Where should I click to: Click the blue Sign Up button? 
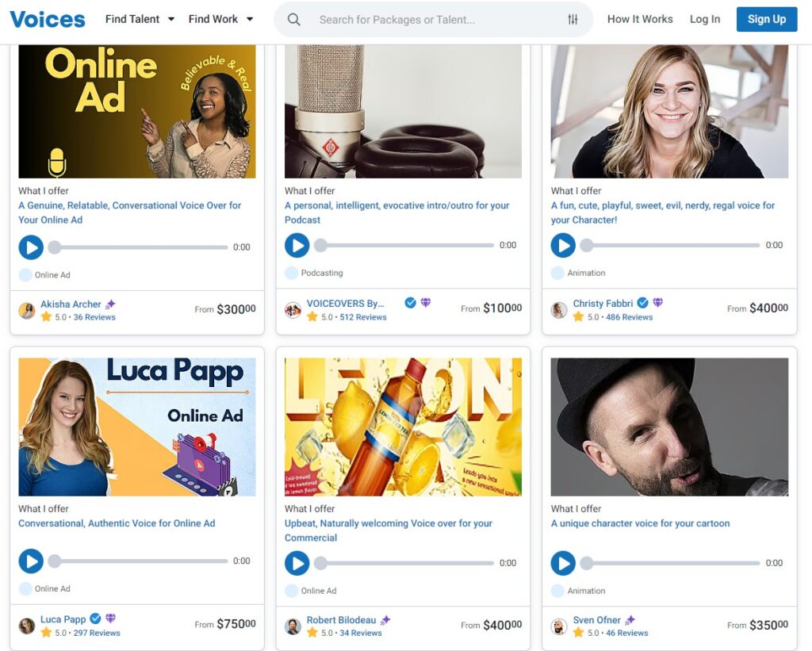[x=767, y=19]
